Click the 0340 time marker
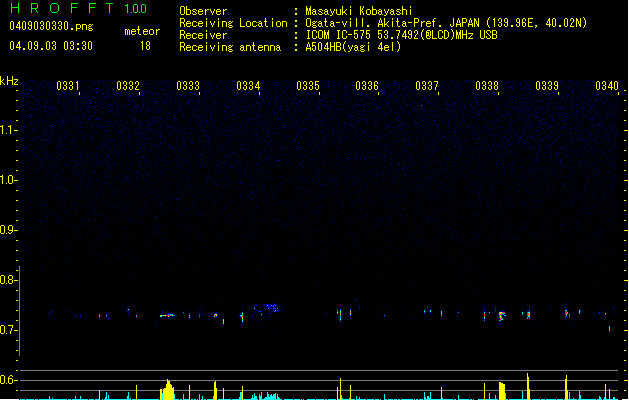 607,86
